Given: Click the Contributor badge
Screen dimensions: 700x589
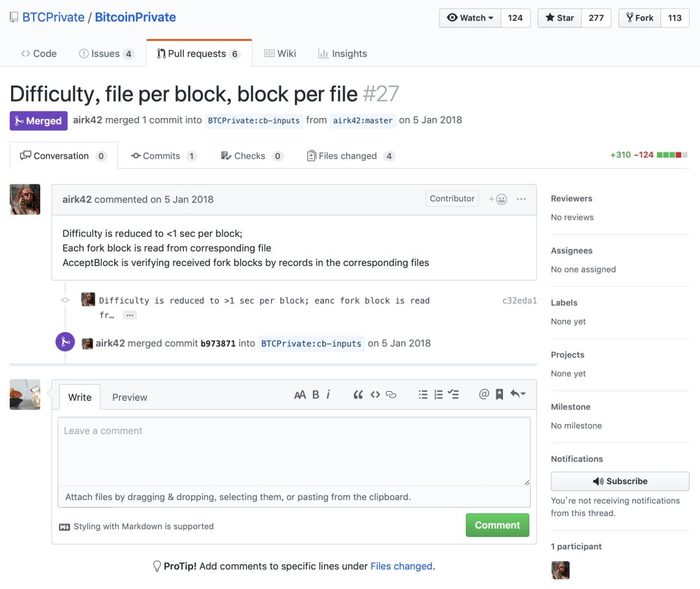Looking at the screenshot, I should click(452, 199).
